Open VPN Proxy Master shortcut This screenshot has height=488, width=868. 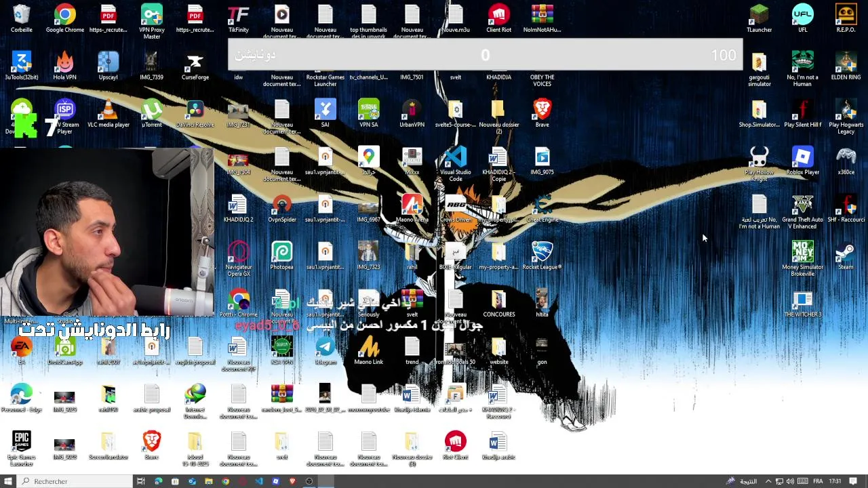pyautogui.click(x=152, y=21)
